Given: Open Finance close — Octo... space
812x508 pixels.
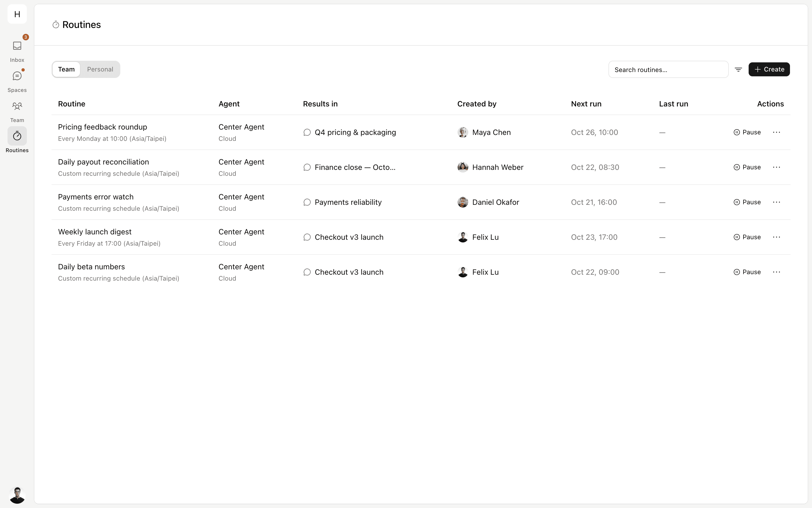Looking at the screenshot, I should (349, 167).
